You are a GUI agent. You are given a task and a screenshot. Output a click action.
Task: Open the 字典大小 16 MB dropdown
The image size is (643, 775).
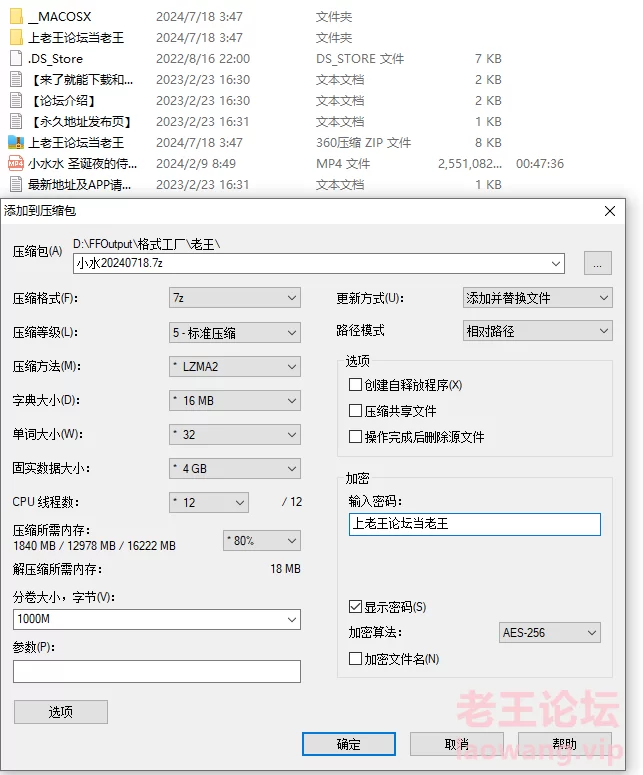point(235,400)
